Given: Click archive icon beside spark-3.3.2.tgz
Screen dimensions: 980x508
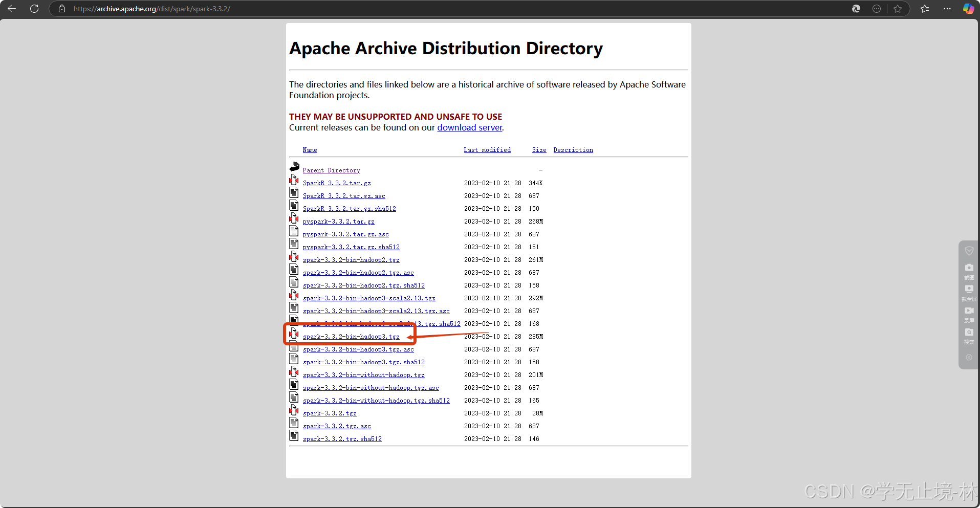Looking at the screenshot, I should tap(294, 410).
